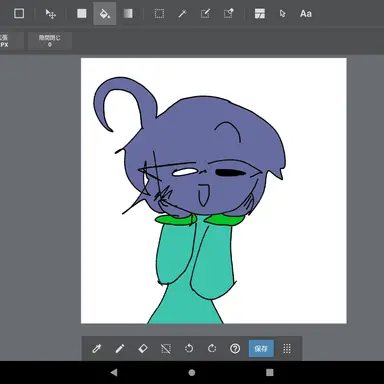Select the rectangular selection tool

(x=159, y=14)
